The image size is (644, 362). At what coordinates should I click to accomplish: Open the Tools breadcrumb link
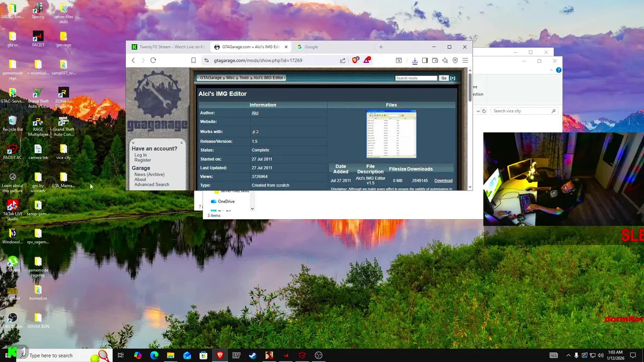coord(244,78)
